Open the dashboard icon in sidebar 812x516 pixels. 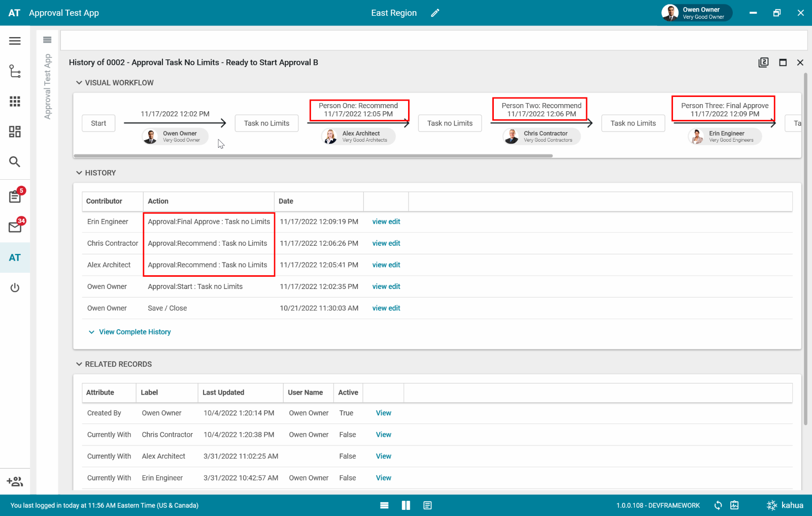coord(15,132)
